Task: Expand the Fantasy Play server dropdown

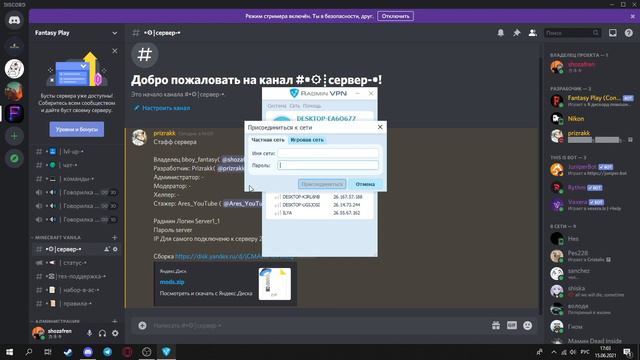Action: (115, 33)
